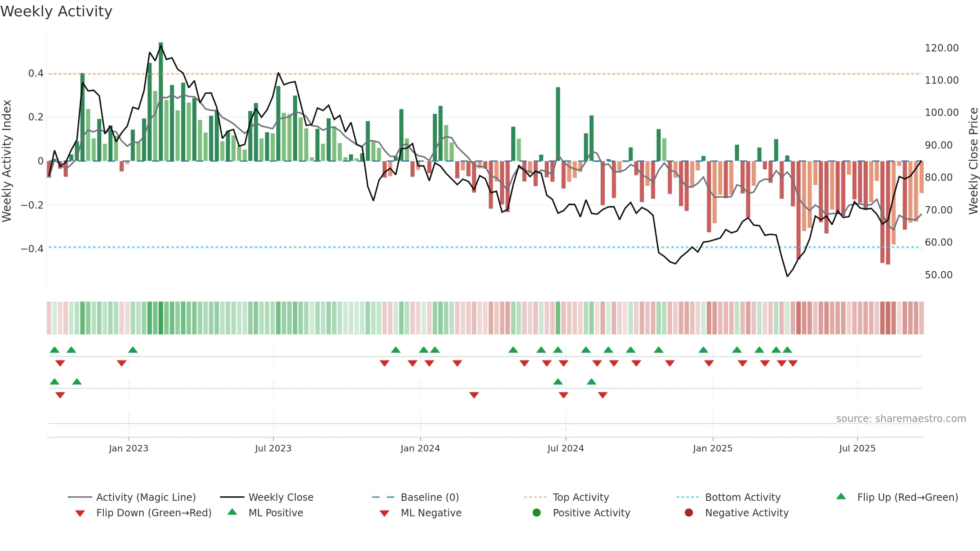The height and width of the screenshot is (551, 980).
Task: Toggle Bottom Activity legend entry
Action: point(728,497)
